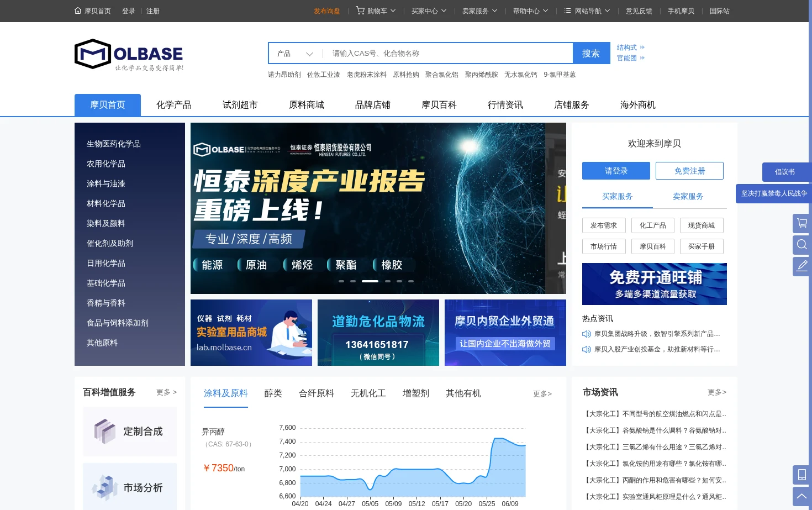This screenshot has height=510, width=812.
Task: Click the shopping cart icon in top bar
Action: pyautogui.click(x=360, y=10)
